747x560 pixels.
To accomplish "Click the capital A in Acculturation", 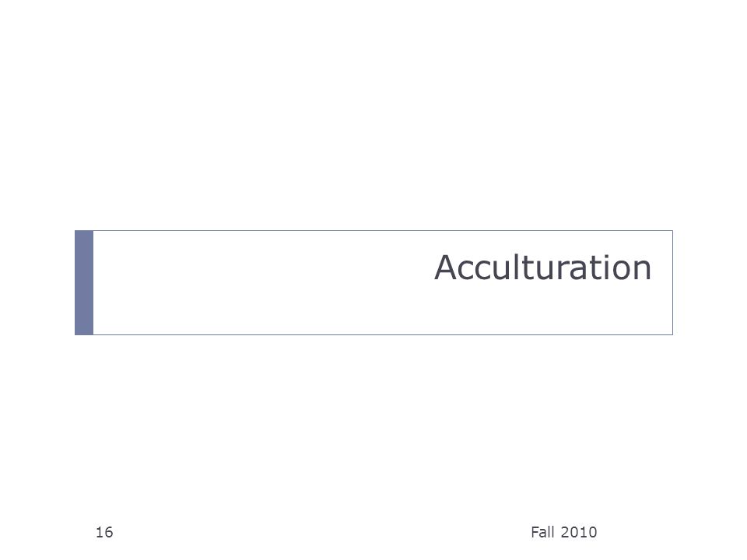I will click(445, 268).
